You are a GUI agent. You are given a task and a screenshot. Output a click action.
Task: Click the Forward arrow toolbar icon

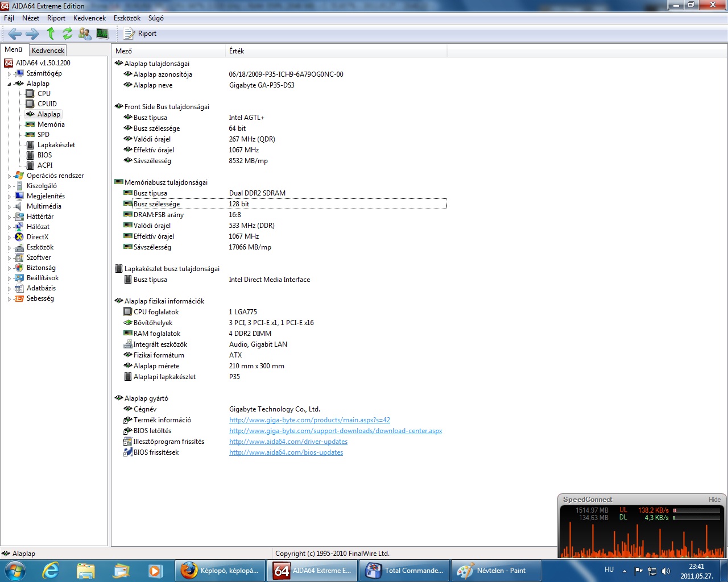[x=32, y=34]
